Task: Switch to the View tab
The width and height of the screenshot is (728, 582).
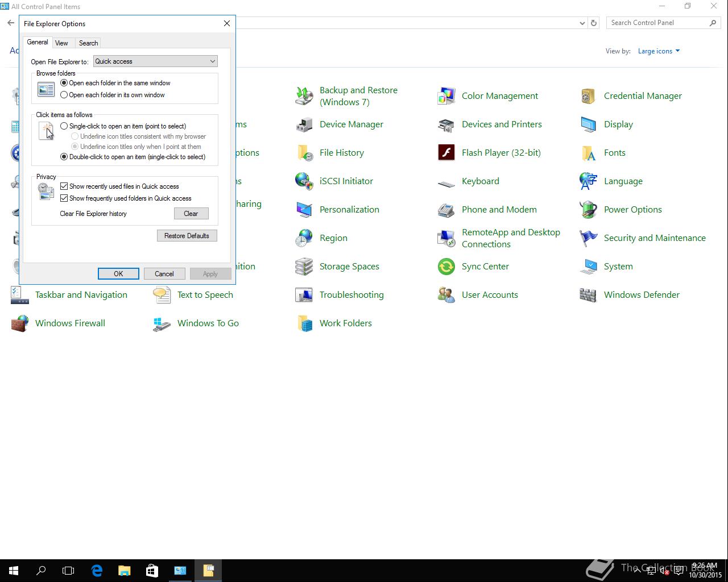Action: (61, 43)
